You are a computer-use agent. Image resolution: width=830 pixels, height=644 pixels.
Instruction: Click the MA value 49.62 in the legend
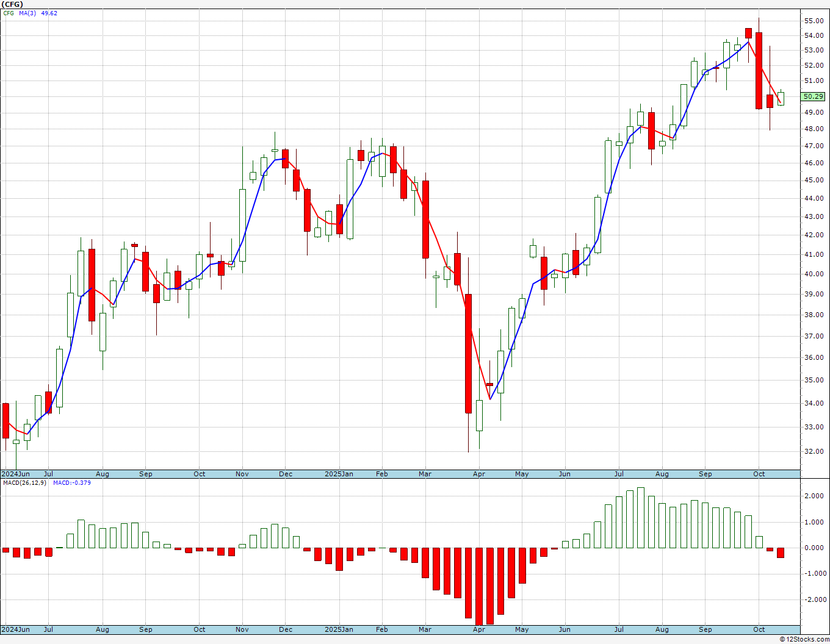pos(49,13)
